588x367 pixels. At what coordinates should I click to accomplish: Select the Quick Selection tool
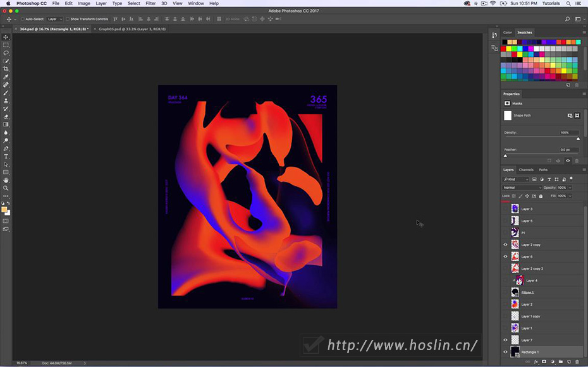pos(6,61)
